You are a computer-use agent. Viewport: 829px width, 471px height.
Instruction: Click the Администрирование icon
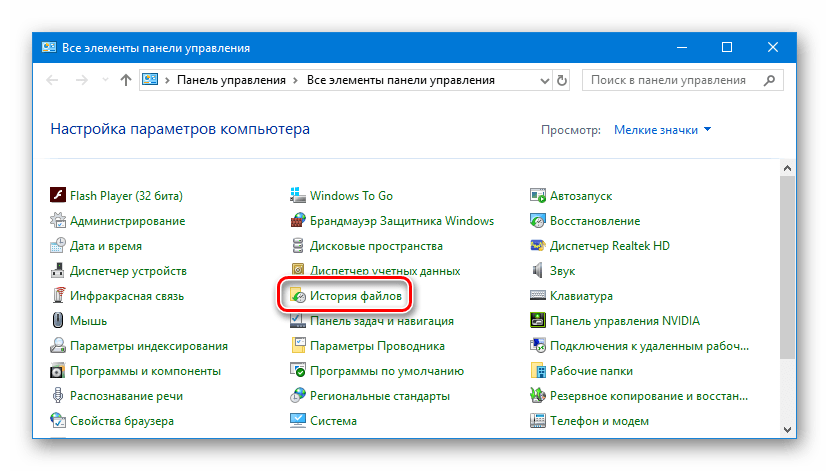pyautogui.click(x=58, y=220)
